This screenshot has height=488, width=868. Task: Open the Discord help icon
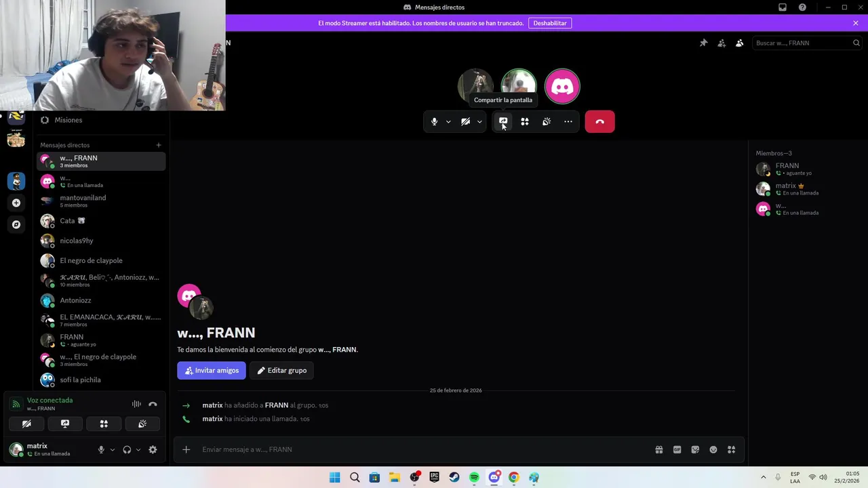click(x=802, y=7)
